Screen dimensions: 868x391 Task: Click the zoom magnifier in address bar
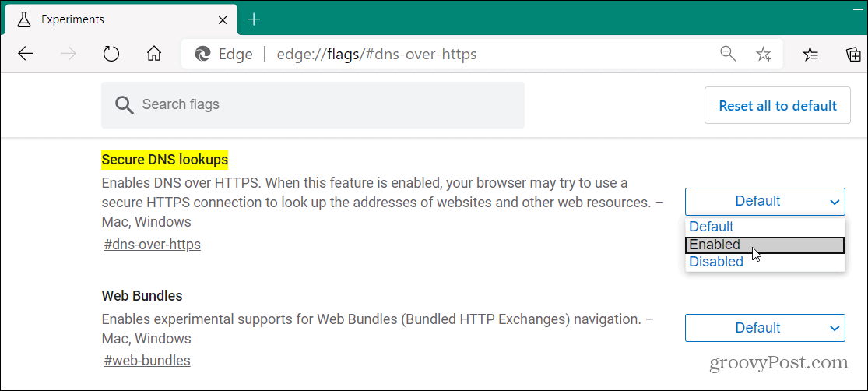pyautogui.click(x=727, y=54)
